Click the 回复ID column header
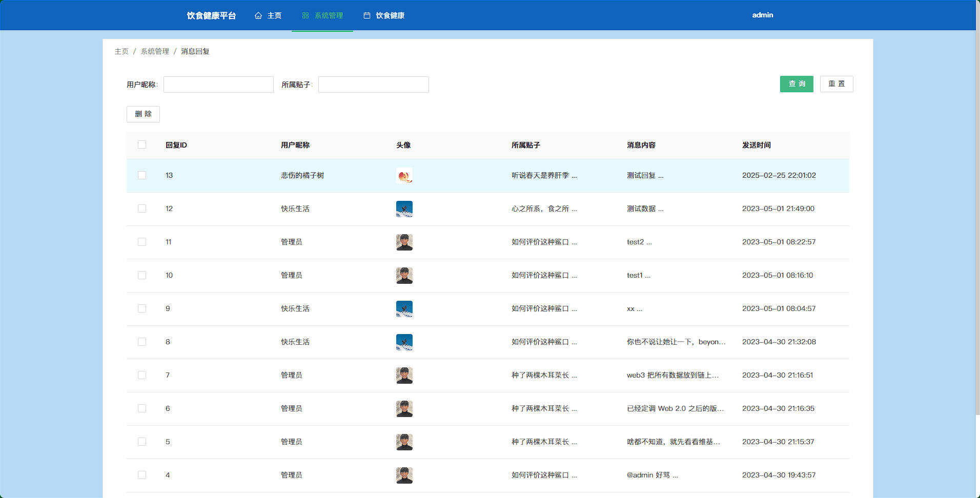 click(176, 145)
